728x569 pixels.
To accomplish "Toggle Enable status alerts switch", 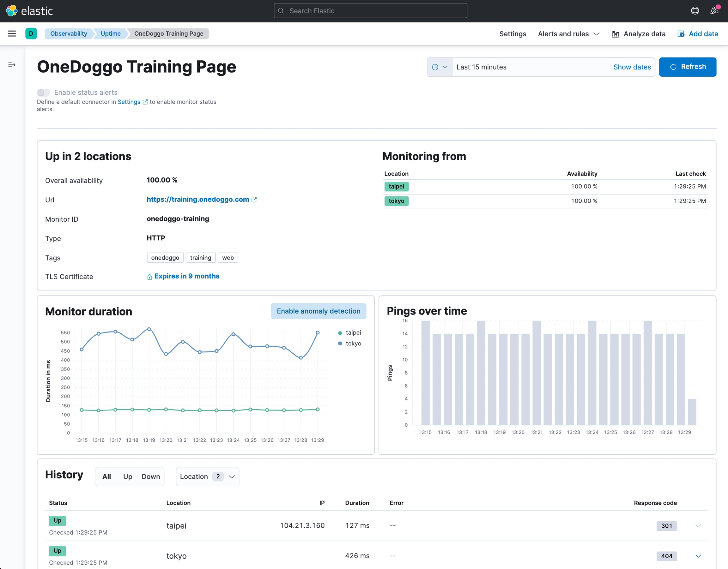I will [43, 92].
